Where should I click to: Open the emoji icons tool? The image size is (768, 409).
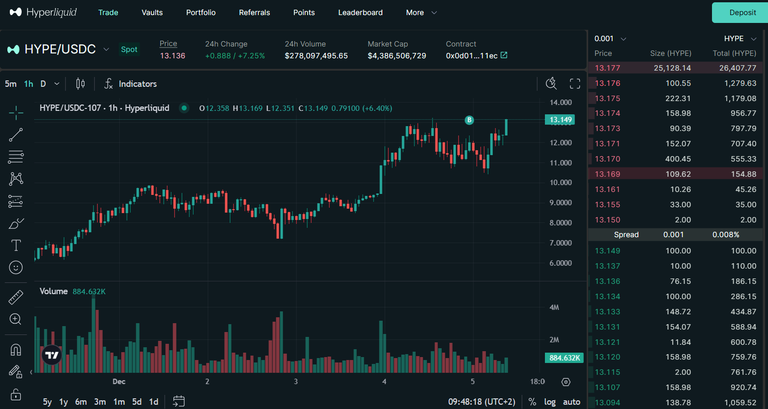16,267
